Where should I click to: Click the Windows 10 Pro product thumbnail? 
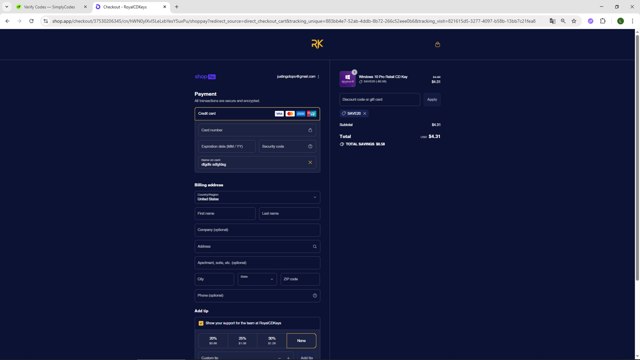tap(347, 78)
